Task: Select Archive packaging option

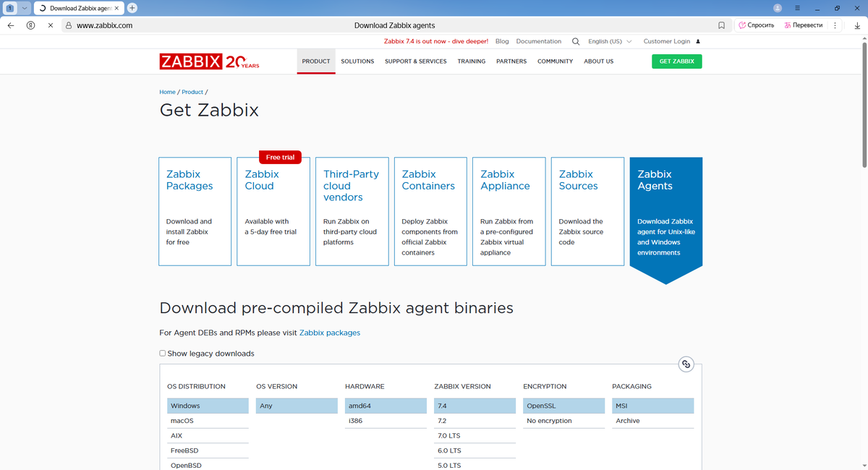Action: 652,421
